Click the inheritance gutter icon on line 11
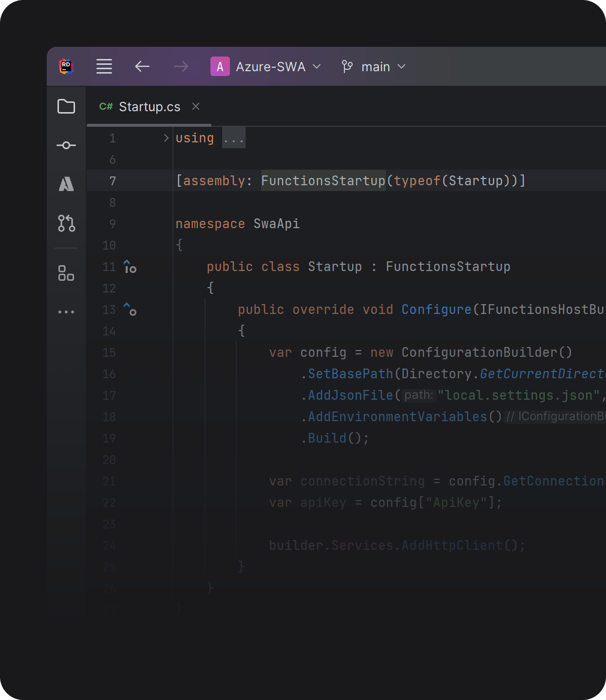Screen dimensions: 606x700 click(130, 267)
